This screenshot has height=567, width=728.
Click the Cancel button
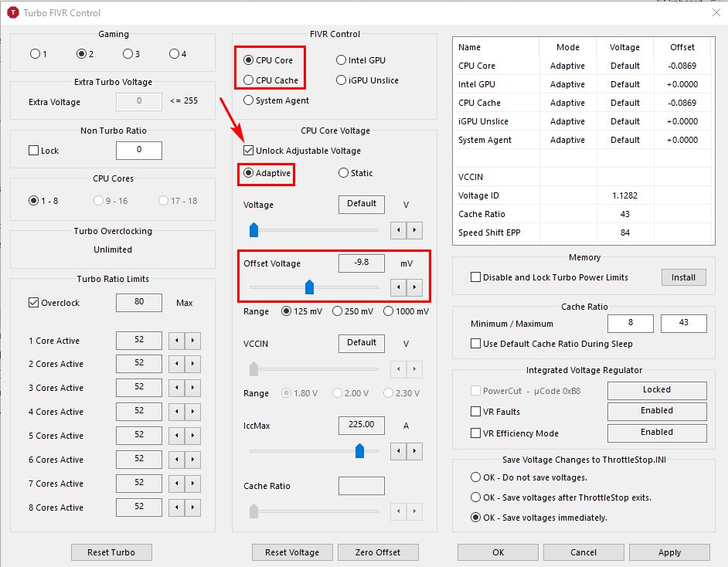point(583,552)
